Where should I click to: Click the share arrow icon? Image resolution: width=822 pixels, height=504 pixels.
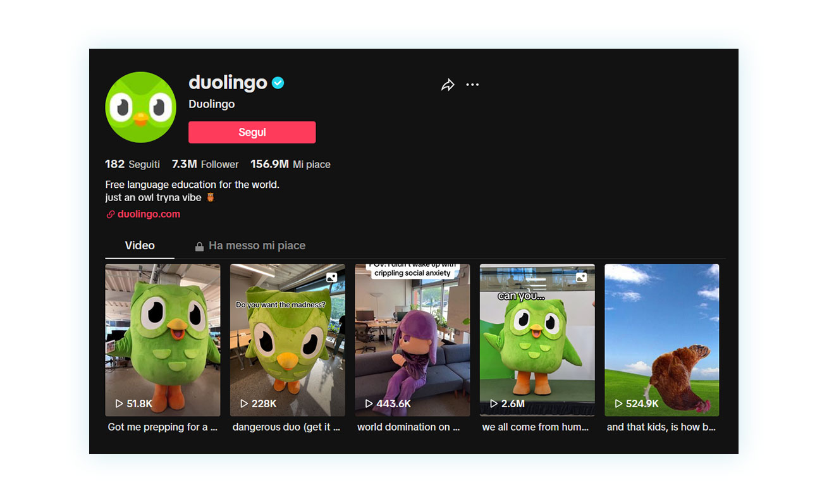(448, 85)
